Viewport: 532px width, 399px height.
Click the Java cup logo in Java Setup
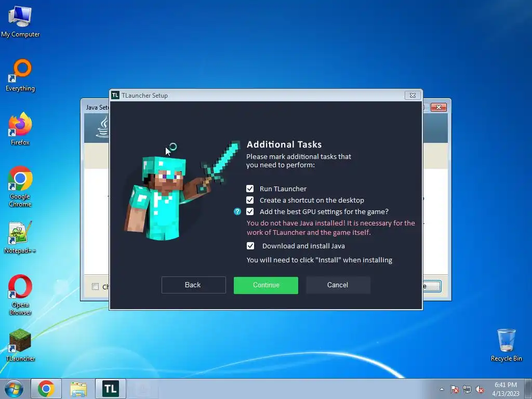[x=103, y=127]
